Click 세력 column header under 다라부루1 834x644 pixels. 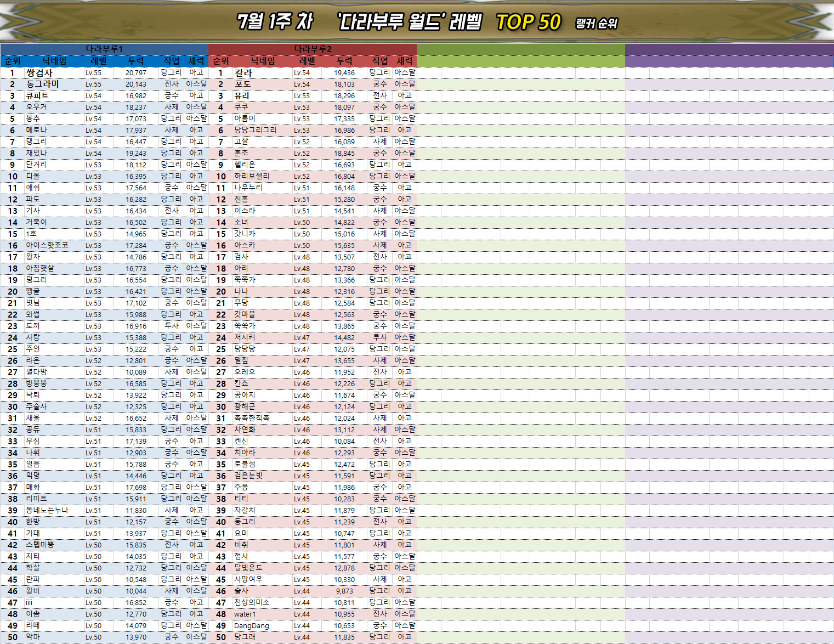(196, 61)
